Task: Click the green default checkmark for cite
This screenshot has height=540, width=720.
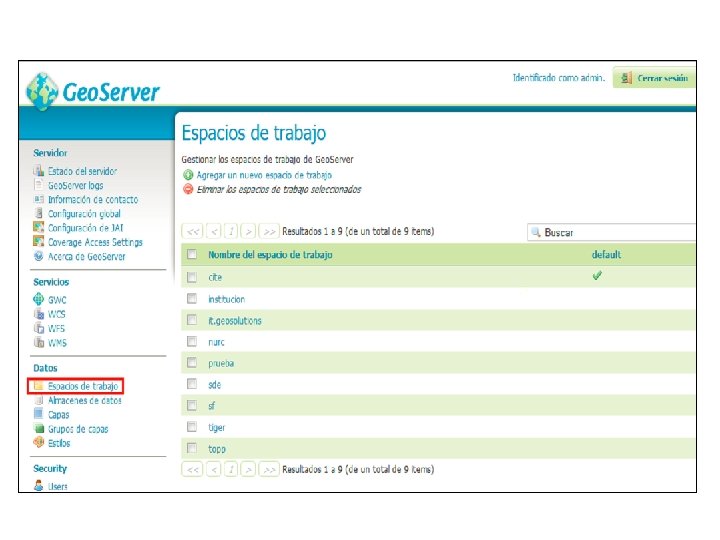Action: tap(597, 276)
